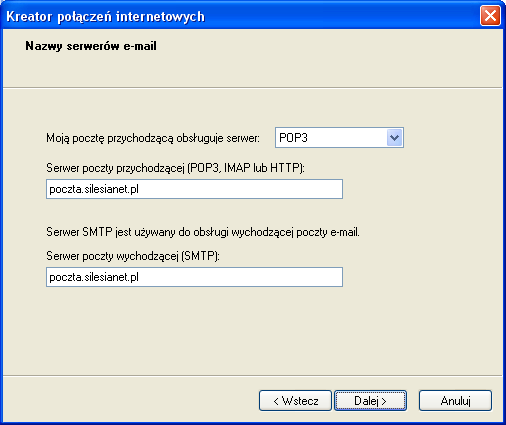Click the poczta.silesianet.pl text in the incoming field
506x425 pixels.
click(94, 189)
